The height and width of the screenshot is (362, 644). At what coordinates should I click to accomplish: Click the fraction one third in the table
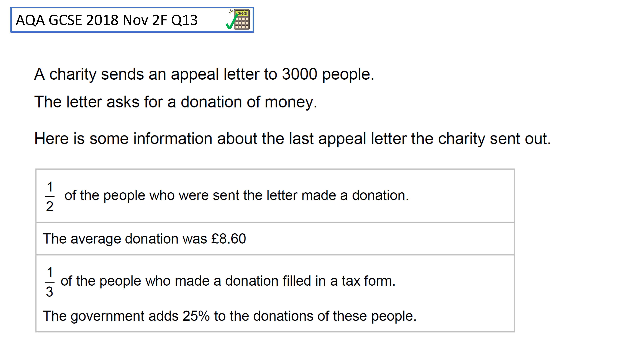[50, 282]
